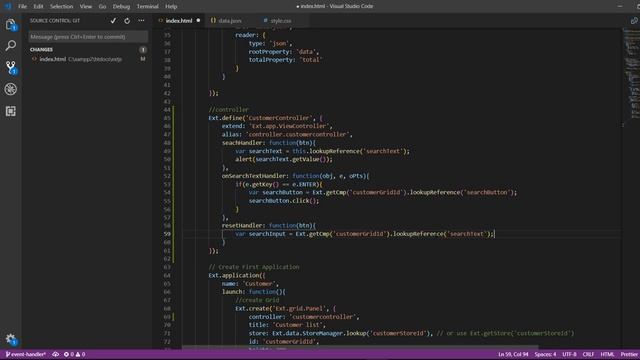Screen dimensions: 640x360
Task: Switch to the index.html editor tab
Action: [x=178, y=20]
